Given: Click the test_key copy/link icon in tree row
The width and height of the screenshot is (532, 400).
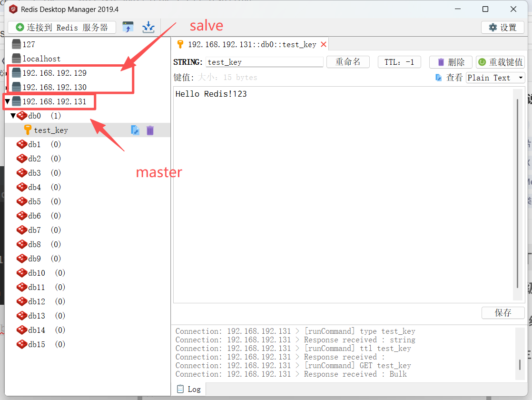Looking at the screenshot, I should point(135,130).
